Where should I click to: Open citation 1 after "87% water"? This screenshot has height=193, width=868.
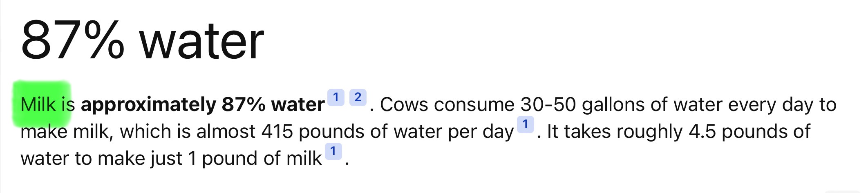coord(336,98)
